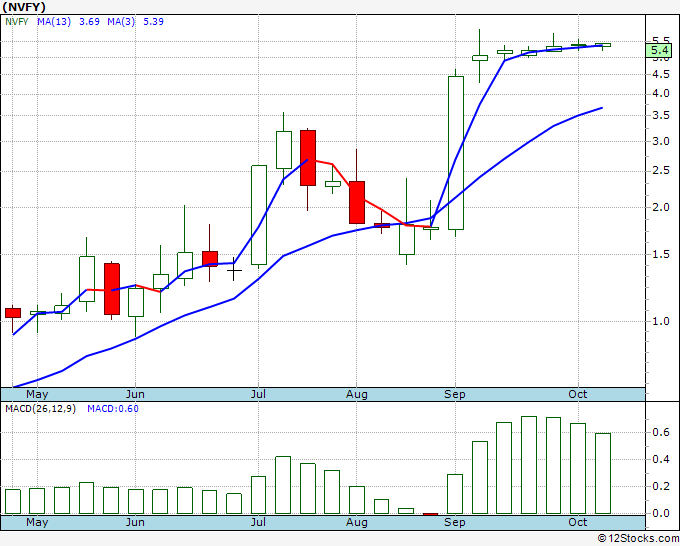Viewport: 680px width, 546px height.
Task: Click the 1.5 price axis label
Action: click(661, 255)
